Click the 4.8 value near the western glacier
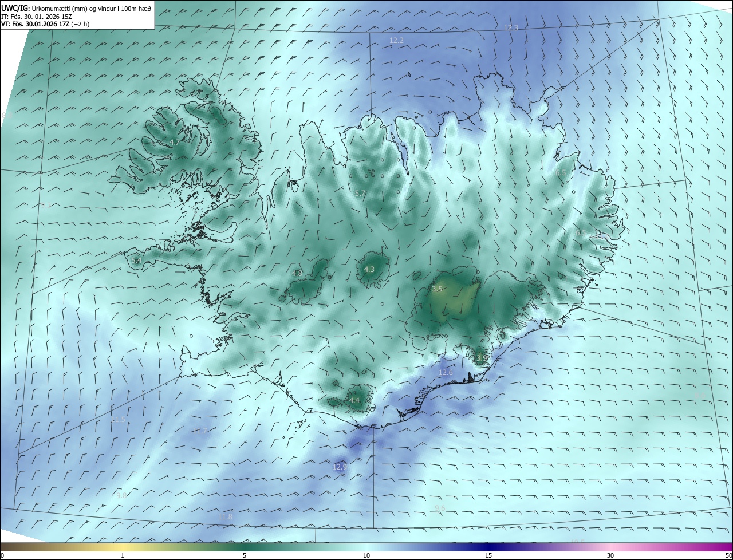733x560 pixels. pos(297,274)
